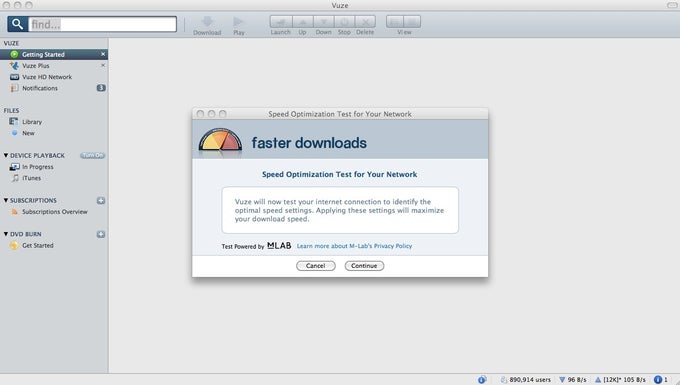Collapse the DVD Burn section

(6, 234)
